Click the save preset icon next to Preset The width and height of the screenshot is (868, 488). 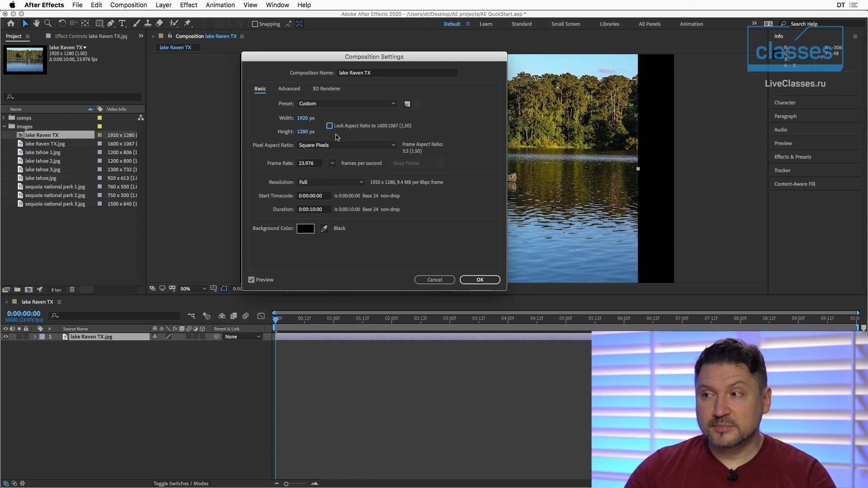(407, 104)
